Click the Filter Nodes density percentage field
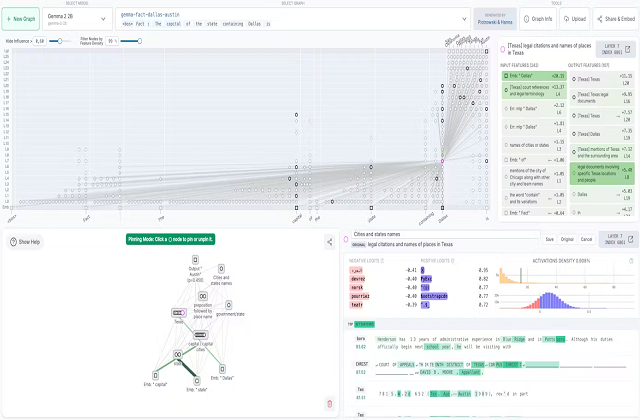 111,41
